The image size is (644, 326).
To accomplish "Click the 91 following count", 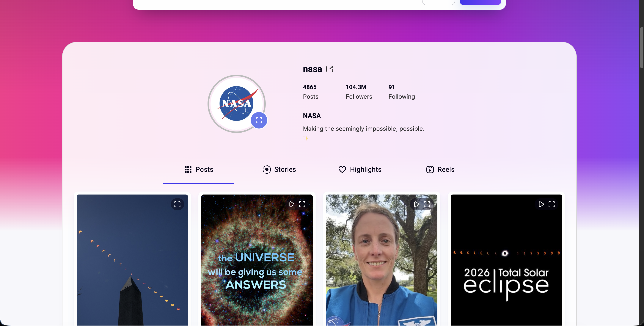I will 392,87.
